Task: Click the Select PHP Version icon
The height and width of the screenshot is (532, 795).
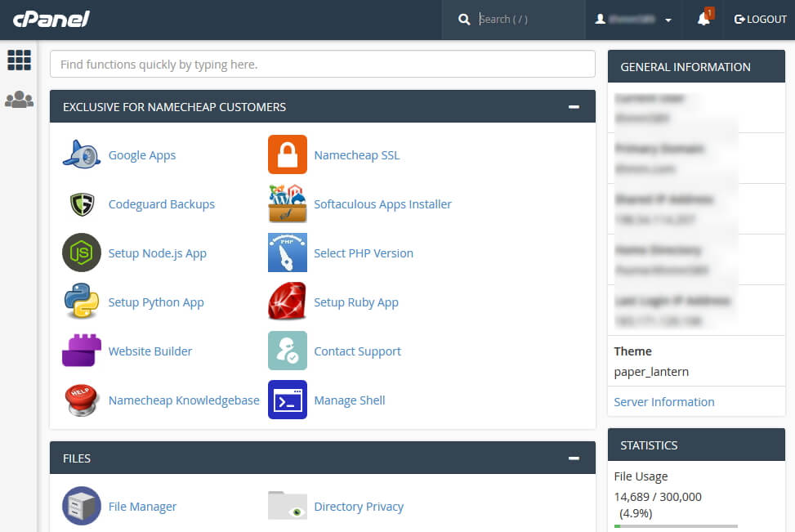Action: [x=288, y=253]
